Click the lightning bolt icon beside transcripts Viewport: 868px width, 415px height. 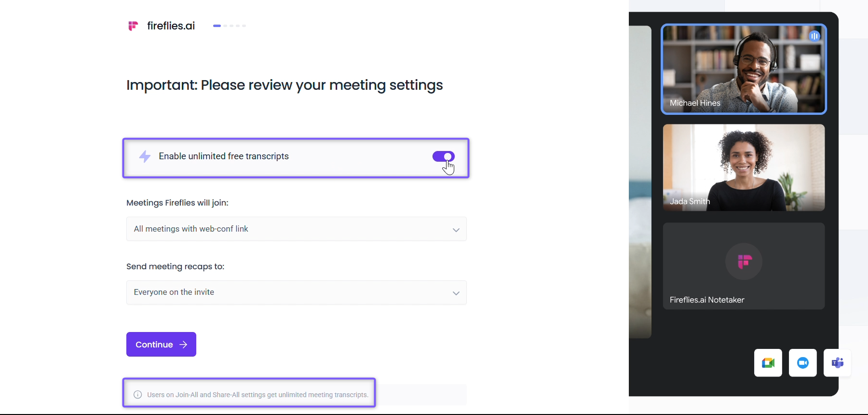pyautogui.click(x=145, y=156)
